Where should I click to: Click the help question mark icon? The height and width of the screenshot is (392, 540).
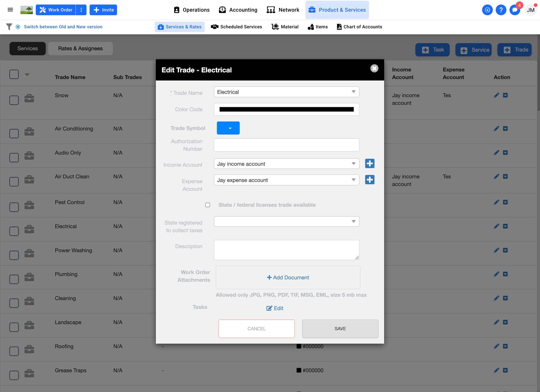pyautogui.click(x=501, y=10)
